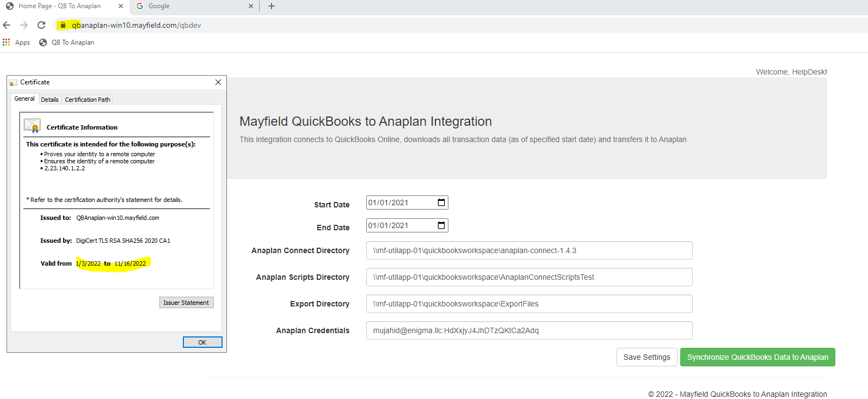
Task: Reload the page with the refresh icon
Action: tap(41, 25)
